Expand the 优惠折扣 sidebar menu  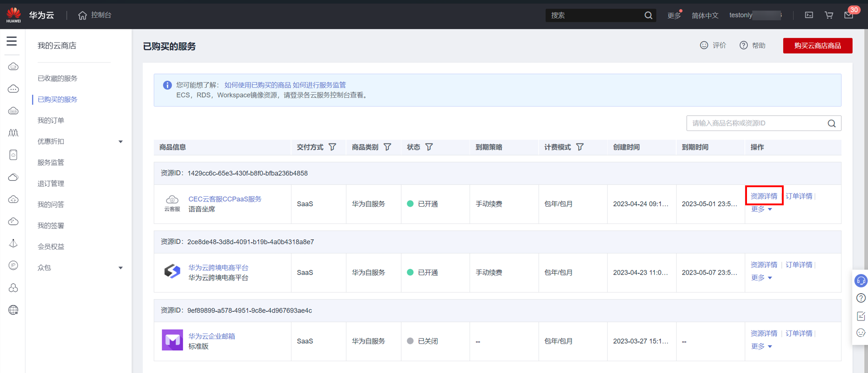tap(121, 141)
